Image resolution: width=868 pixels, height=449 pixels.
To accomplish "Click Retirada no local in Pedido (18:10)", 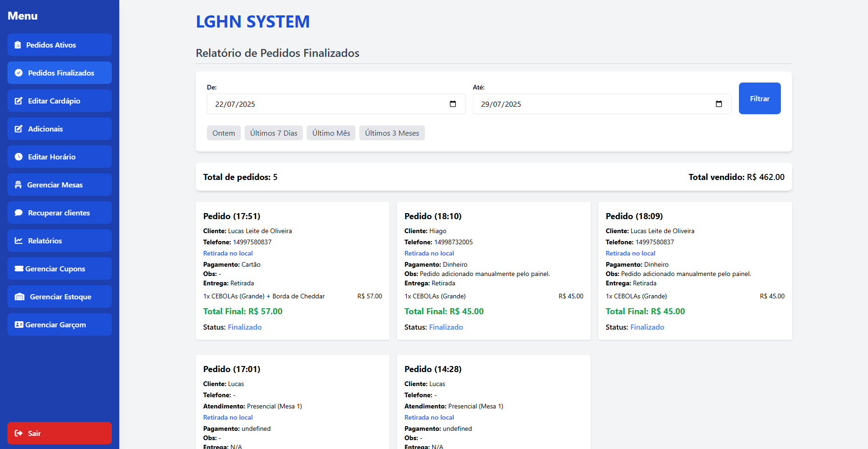I will point(429,253).
